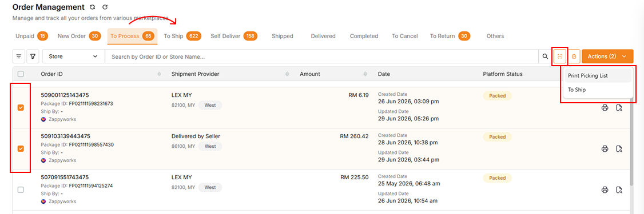Click the amount RM 260.42

pos(354,136)
